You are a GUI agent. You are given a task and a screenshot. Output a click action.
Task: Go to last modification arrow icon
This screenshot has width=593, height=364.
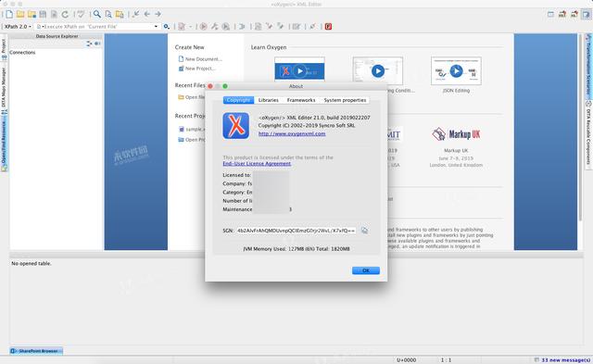[x=136, y=15]
